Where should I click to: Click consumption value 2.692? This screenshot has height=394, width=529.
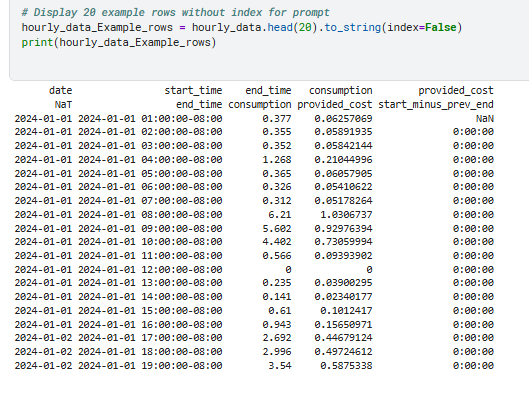(x=277, y=338)
